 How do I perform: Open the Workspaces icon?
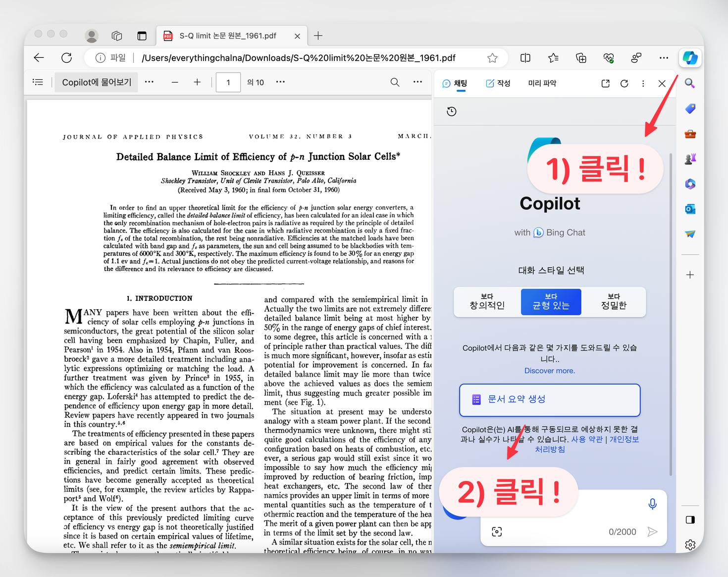click(x=117, y=36)
